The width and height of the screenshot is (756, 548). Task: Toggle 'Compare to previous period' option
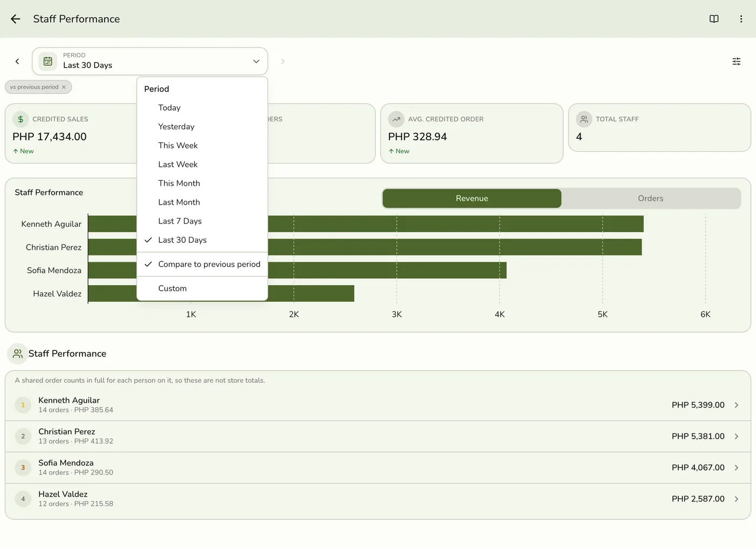202,265
